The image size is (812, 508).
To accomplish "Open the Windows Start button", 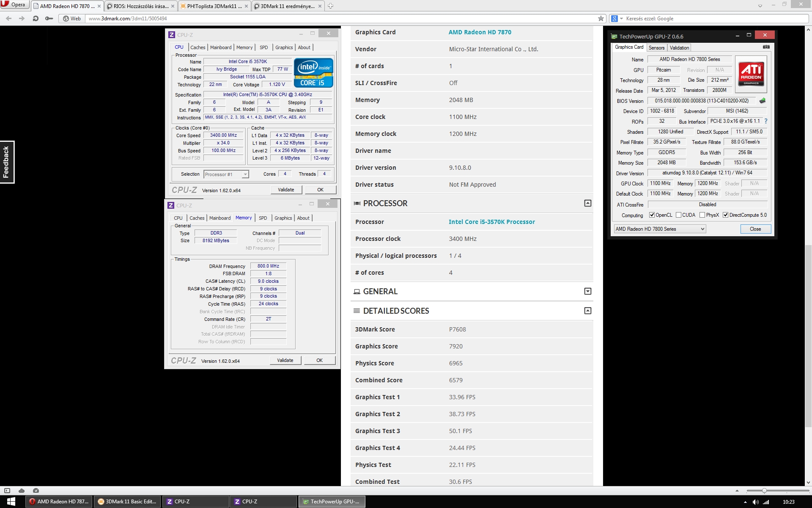I will click(x=11, y=502).
